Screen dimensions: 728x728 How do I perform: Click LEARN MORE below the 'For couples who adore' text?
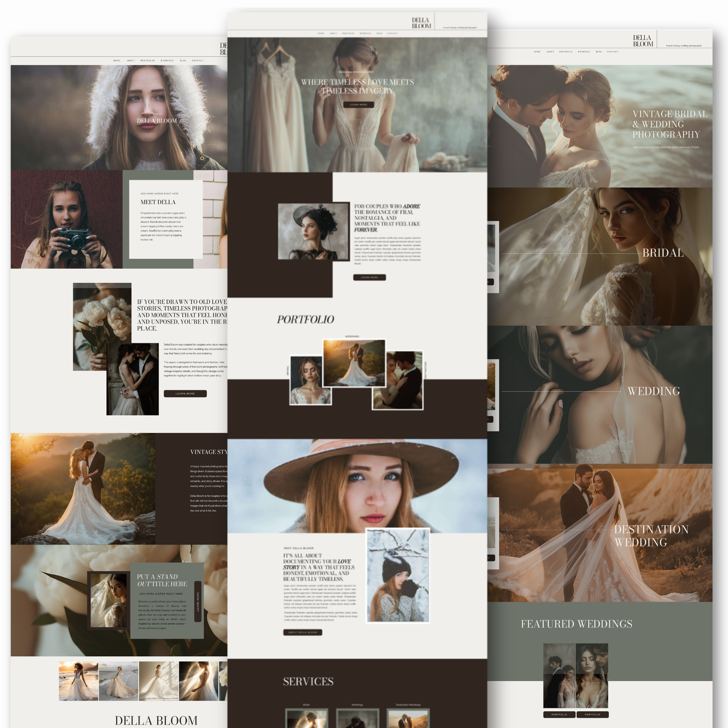tap(369, 278)
